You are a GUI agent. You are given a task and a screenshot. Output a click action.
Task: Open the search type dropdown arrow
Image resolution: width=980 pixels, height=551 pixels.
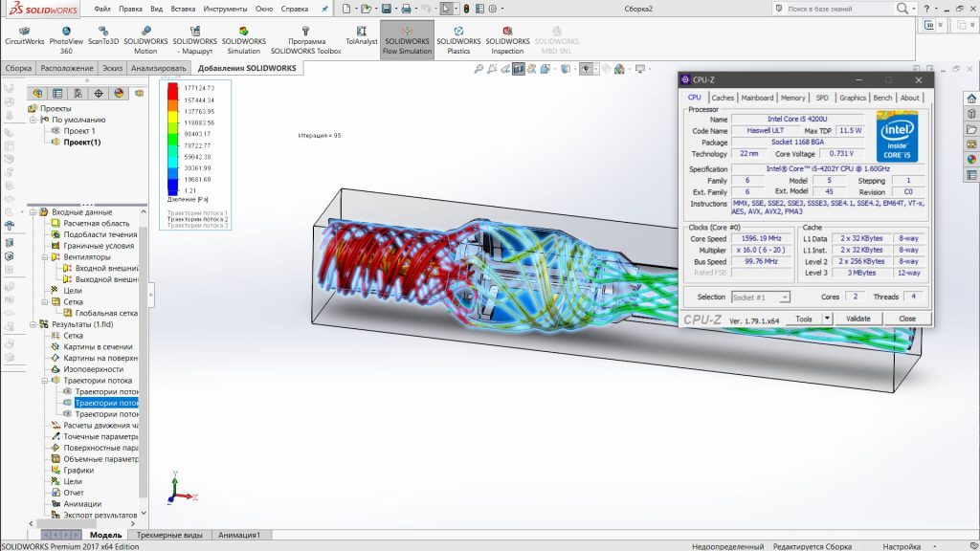pyautogui.click(x=914, y=9)
